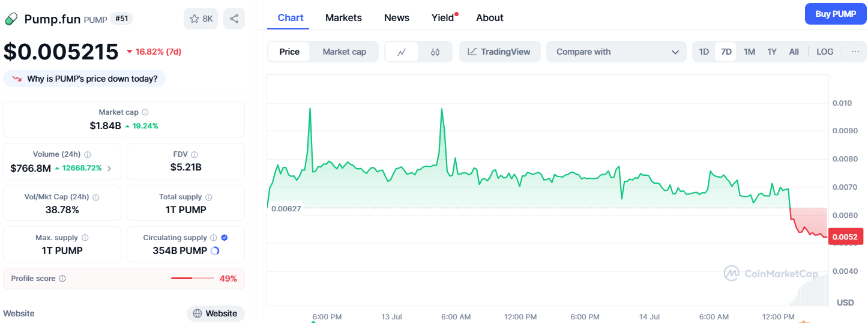Set chart range to 1Y

tap(772, 52)
